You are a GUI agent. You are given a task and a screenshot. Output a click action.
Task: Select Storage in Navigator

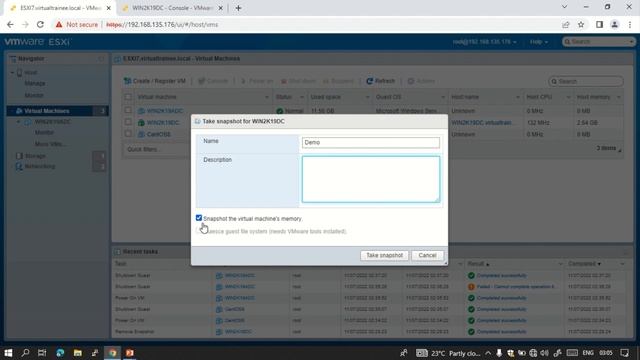coord(36,156)
